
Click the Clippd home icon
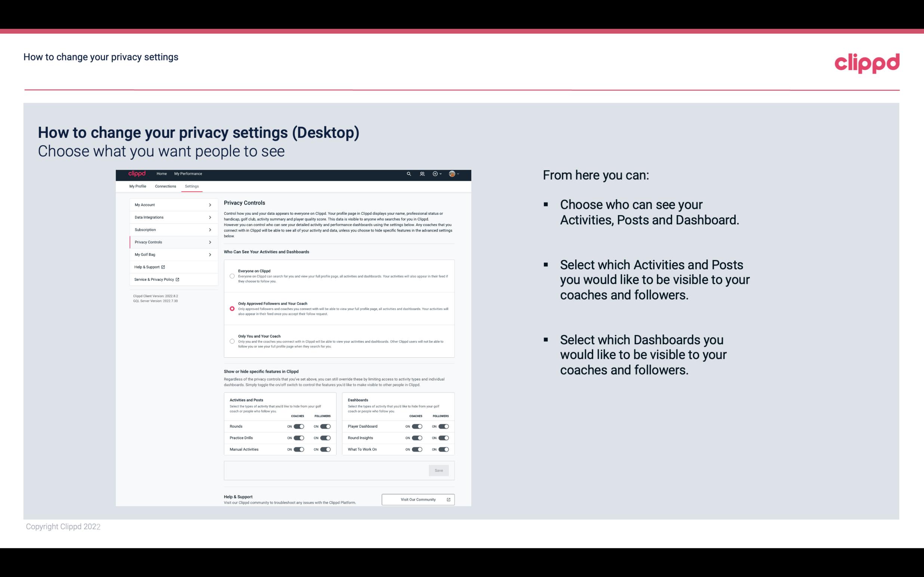[x=136, y=174]
